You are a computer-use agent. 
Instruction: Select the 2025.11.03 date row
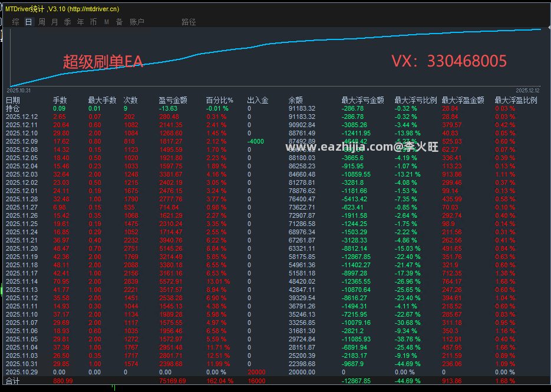coord(275,356)
